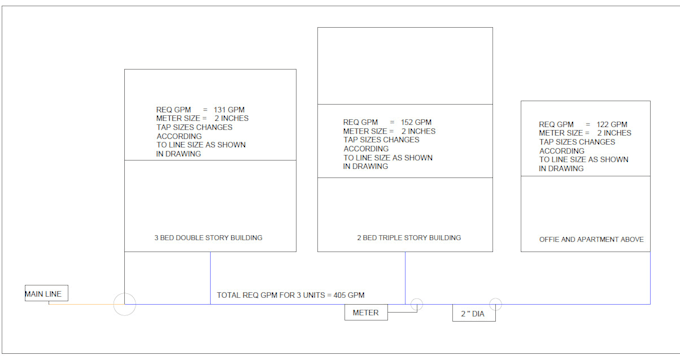The image size is (680, 364).
Task: Click the 'REQ GPM = 131 GPM' text
Action: pyautogui.click(x=200, y=110)
